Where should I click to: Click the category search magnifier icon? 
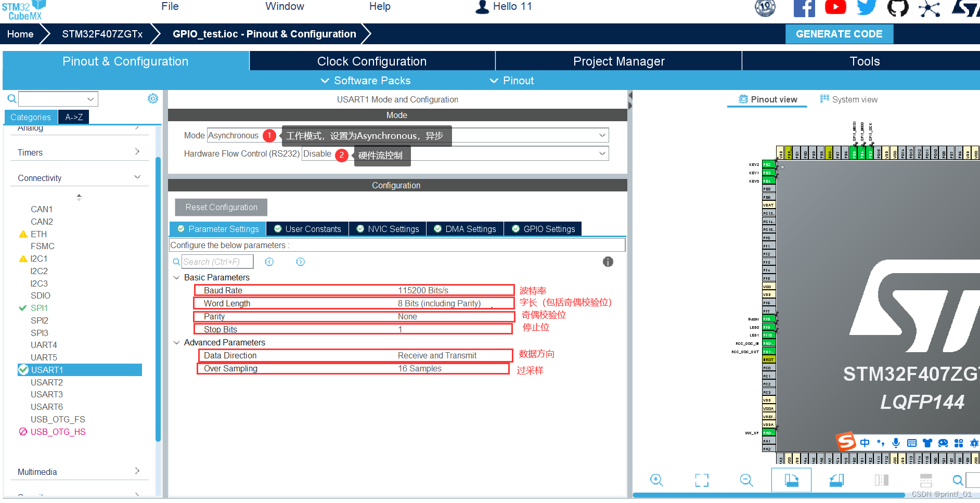pos(11,98)
